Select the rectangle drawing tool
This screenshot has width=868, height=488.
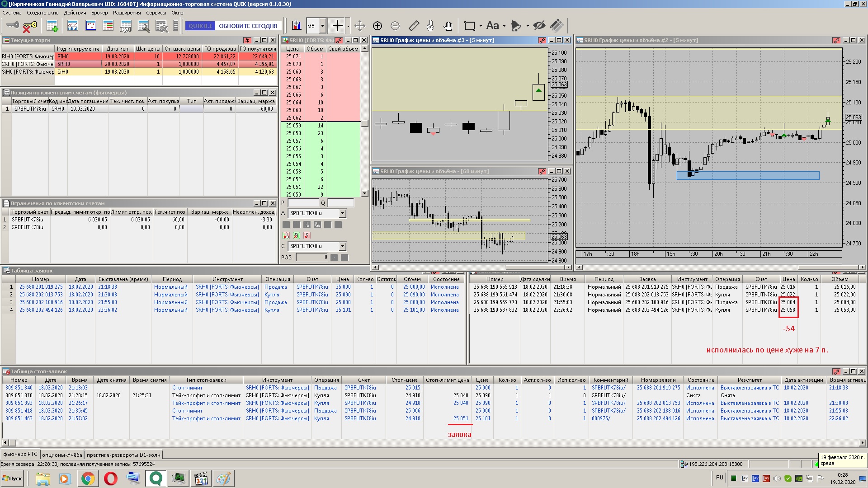(470, 26)
